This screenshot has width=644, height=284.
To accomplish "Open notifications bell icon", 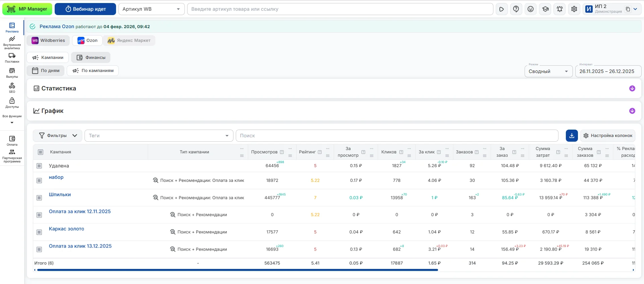I will pyautogui.click(x=559, y=9).
